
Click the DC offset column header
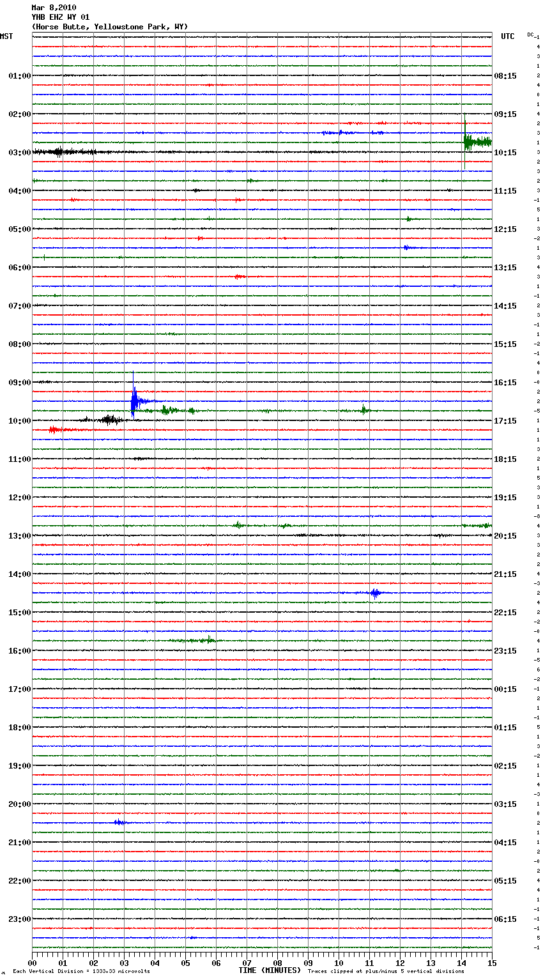(530, 34)
